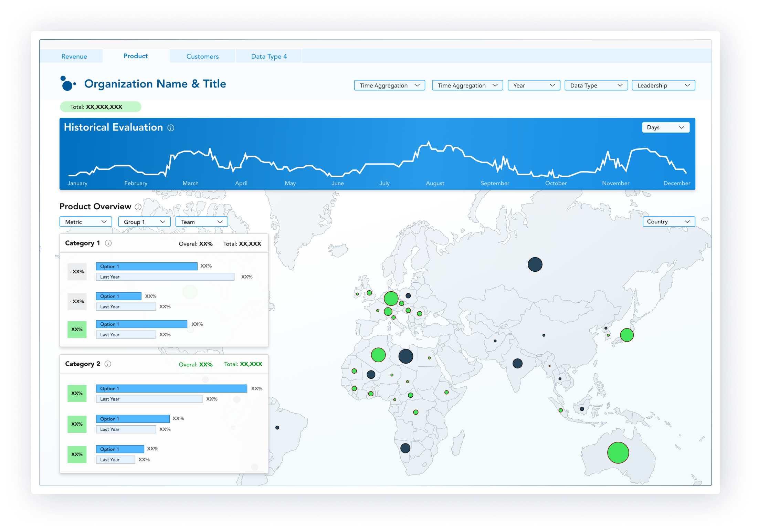Select dark bubble over Russia
Screen dimensions: 758x532
click(x=535, y=264)
